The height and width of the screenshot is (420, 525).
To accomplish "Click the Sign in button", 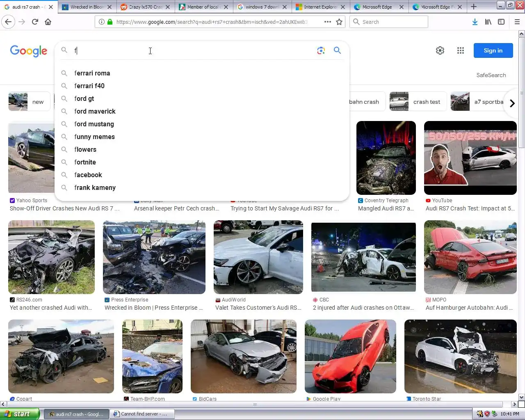I will point(493,50).
